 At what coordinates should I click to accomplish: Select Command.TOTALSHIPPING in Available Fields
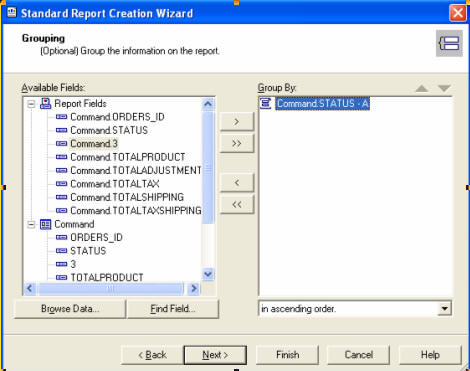[127, 197]
